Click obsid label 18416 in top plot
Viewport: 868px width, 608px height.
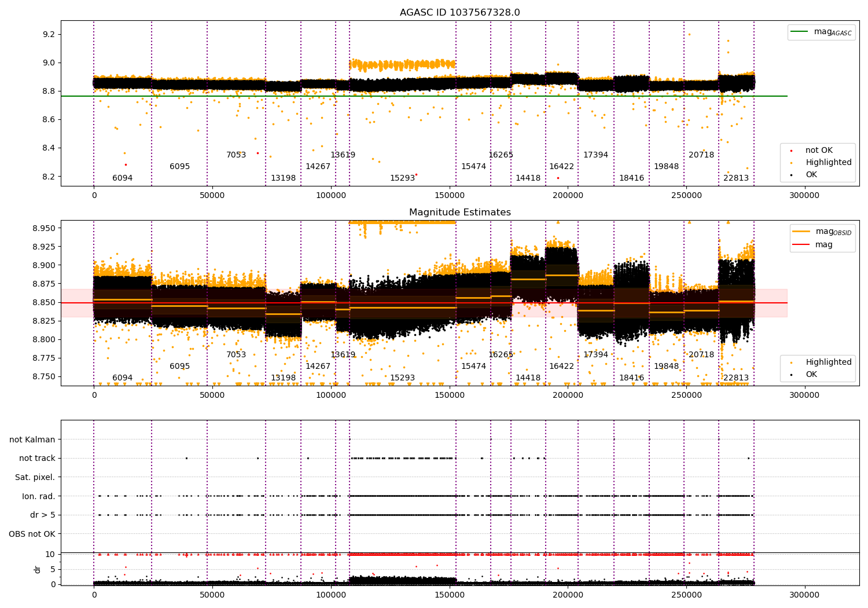631,178
